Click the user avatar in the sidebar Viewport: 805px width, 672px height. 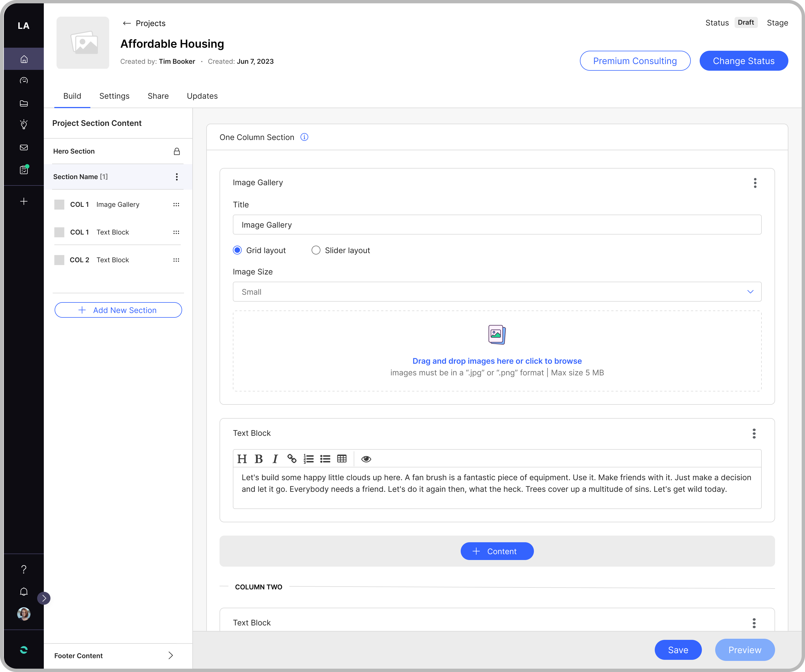tap(24, 614)
